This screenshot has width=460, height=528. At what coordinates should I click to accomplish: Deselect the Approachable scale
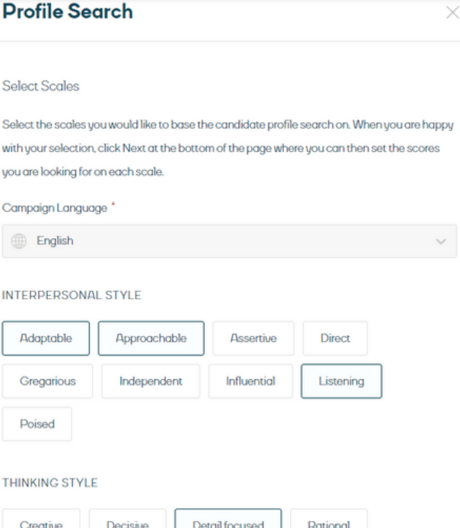point(151,338)
